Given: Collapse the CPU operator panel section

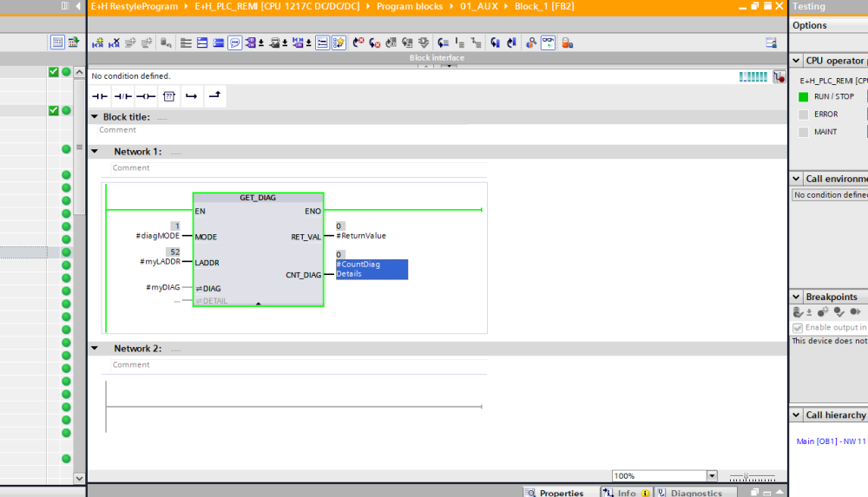Looking at the screenshot, I should [797, 61].
